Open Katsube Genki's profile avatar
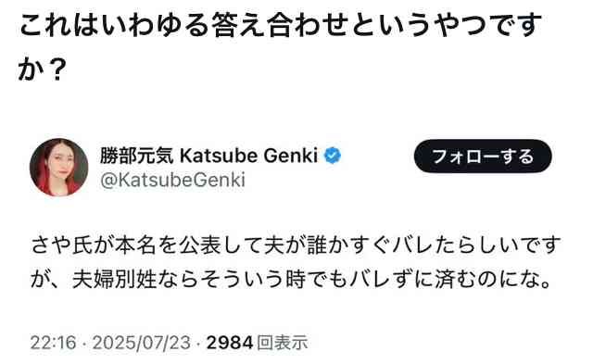Screen dimensions: 593x364 (59, 168)
